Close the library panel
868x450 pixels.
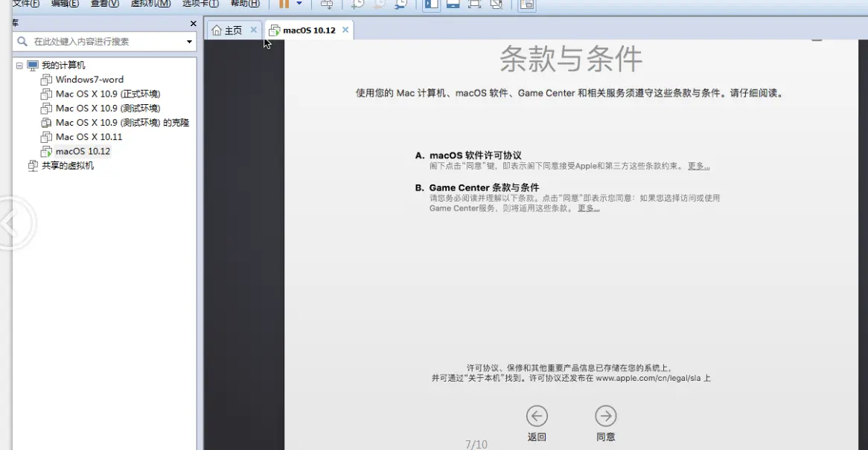point(194,23)
